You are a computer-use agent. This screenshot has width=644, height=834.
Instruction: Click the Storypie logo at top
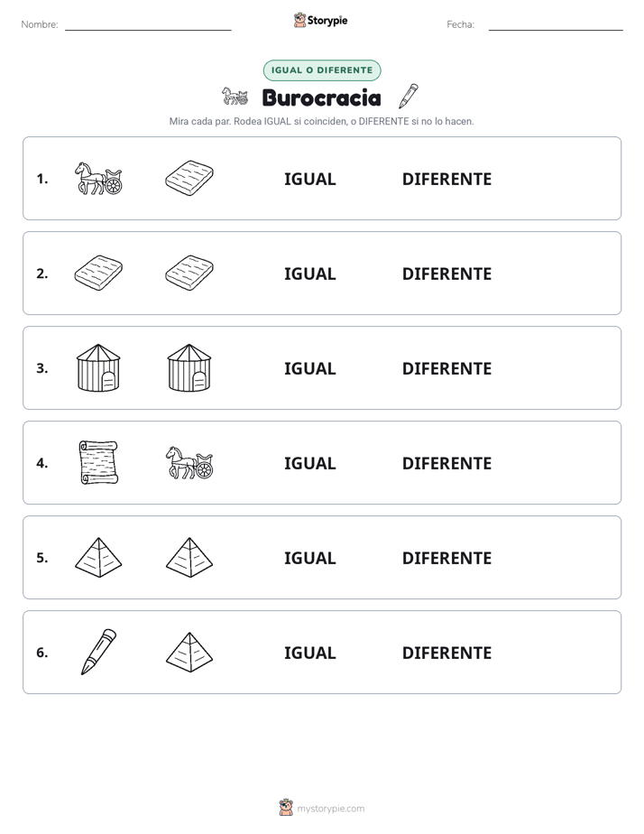tap(321, 20)
